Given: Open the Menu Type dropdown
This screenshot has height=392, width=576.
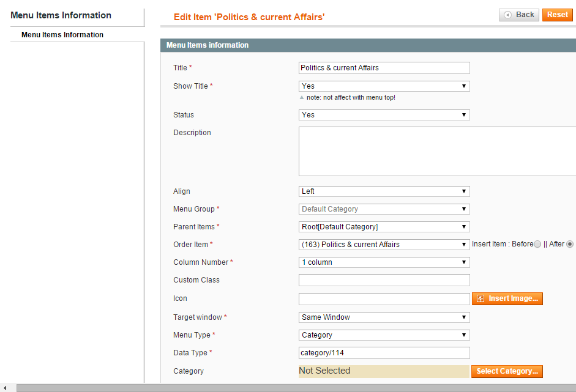Looking at the screenshot, I should (384, 335).
